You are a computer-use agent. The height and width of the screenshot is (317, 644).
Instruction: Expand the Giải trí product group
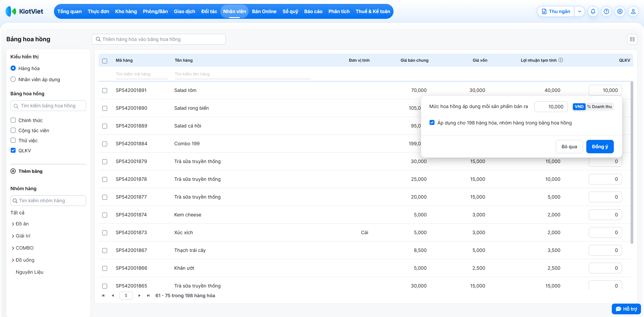point(13,236)
